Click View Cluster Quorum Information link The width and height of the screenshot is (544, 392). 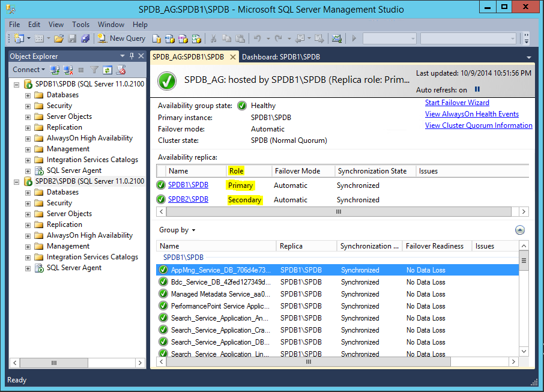pyautogui.click(x=479, y=125)
